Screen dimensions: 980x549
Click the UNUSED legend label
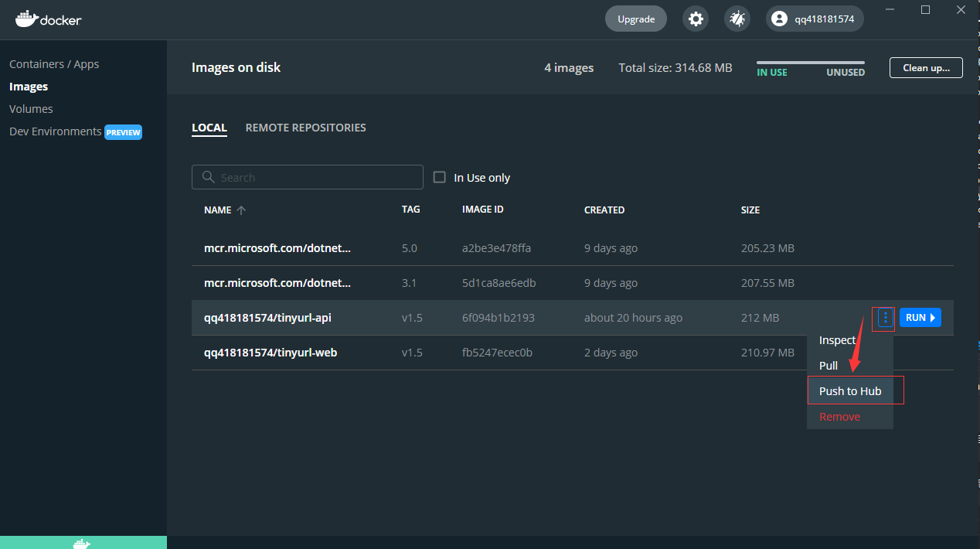(x=846, y=73)
